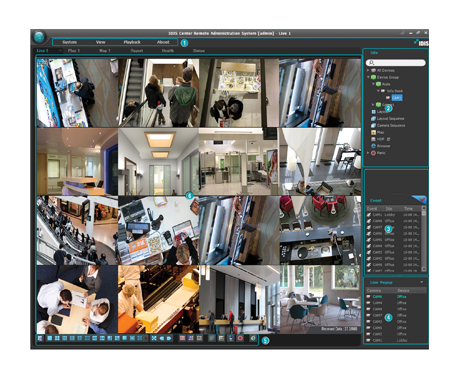Screen dimensions: 460x380
Task: Click the red panic record toolbar icon
Action: tap(240, 338)
